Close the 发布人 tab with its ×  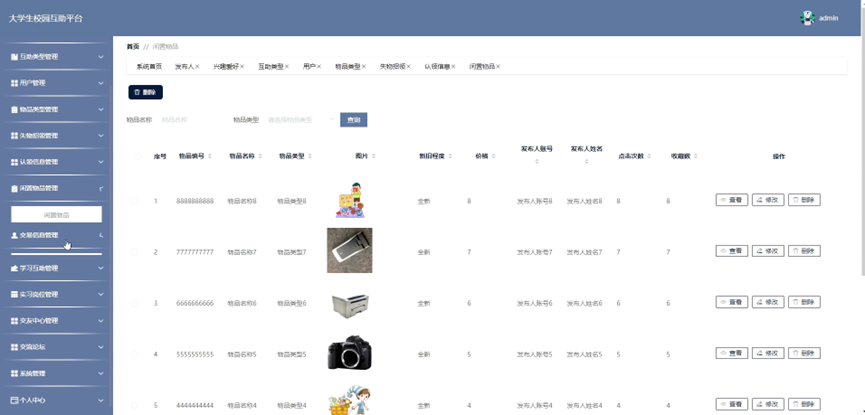(x=197, y=67)
